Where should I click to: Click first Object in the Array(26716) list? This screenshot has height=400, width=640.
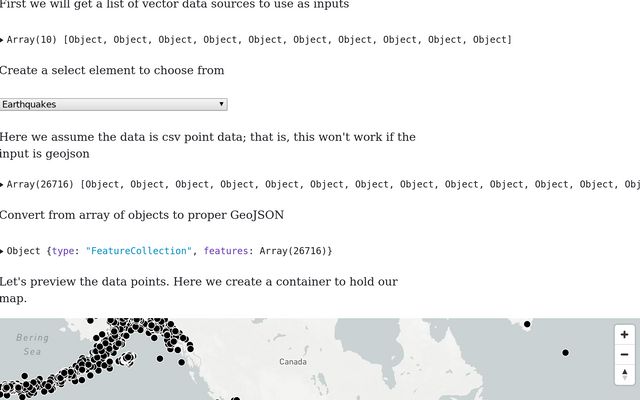pyautogui.click(x=102, y=184)
